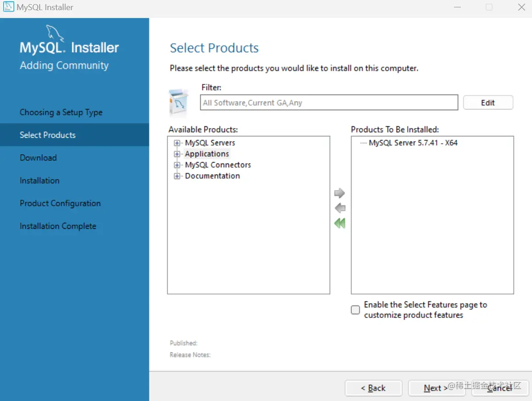
Task: Click the Next button
Action: [437, 388]
